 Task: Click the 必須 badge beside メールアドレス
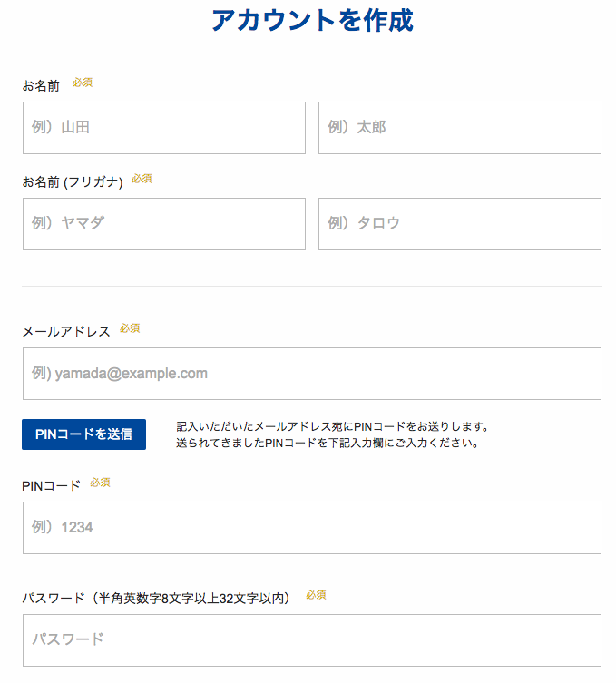(x=130, y=328)
